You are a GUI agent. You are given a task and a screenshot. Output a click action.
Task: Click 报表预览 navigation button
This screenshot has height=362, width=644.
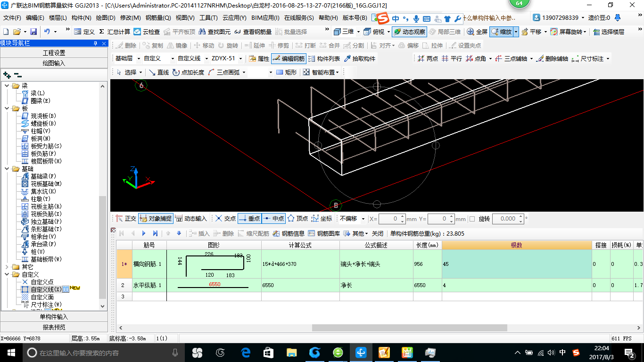(54, 327)
